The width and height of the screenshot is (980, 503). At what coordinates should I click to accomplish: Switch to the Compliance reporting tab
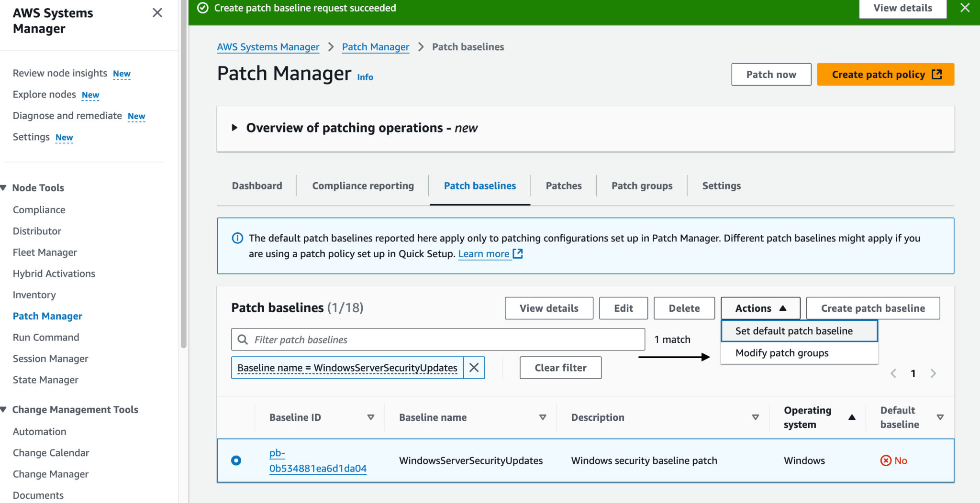[x=362, y=186]
